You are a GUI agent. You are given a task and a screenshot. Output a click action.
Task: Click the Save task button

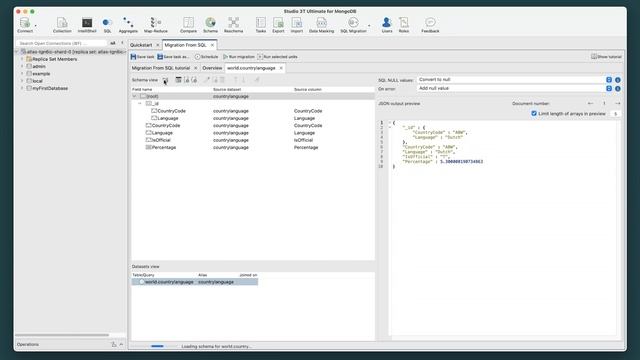pos(142,57)
